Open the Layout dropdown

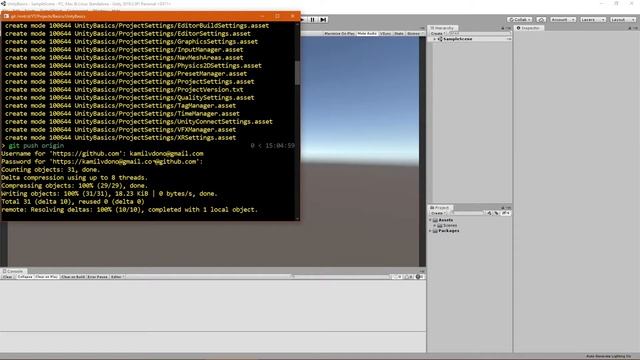tap(622, 20)
